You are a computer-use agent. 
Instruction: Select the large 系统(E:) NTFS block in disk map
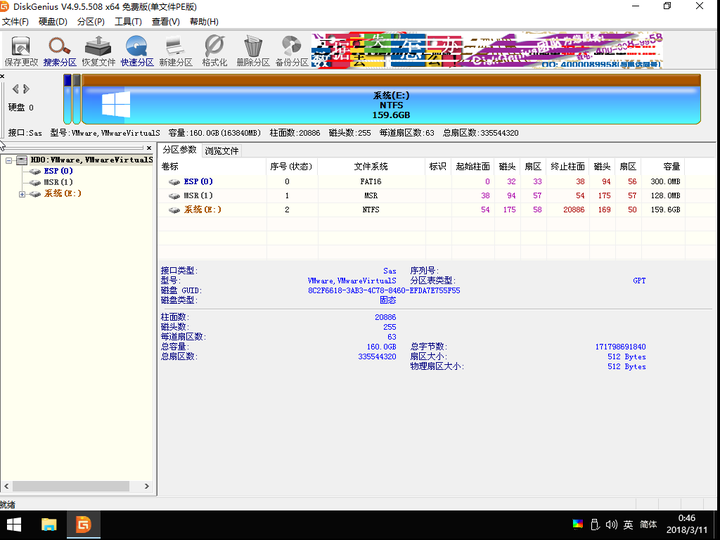tap(391, 100)
